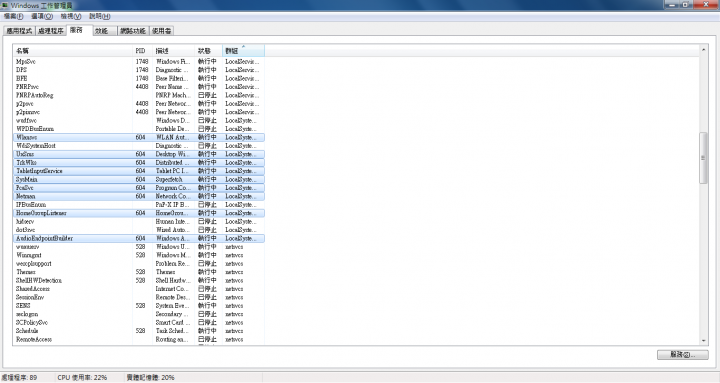Screen dimensions: 720x383
Task: Select the MpsSvc service row
Action: tap(139, 62)
